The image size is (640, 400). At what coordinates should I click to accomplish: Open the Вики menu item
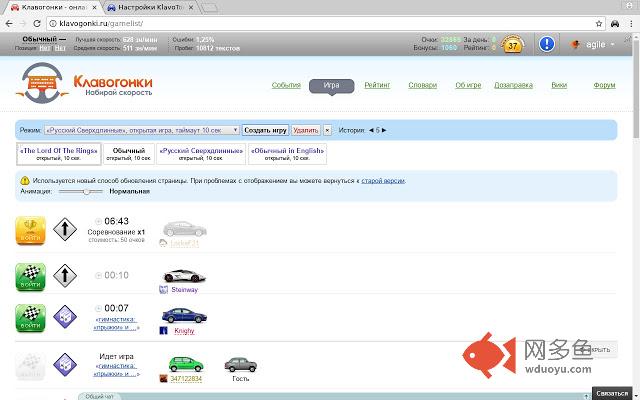(559, 85)
